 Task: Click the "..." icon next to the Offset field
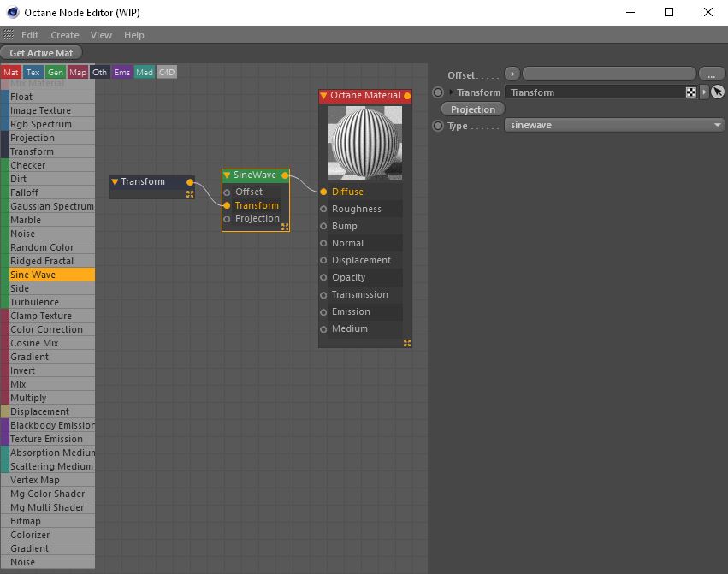point(711,74)
